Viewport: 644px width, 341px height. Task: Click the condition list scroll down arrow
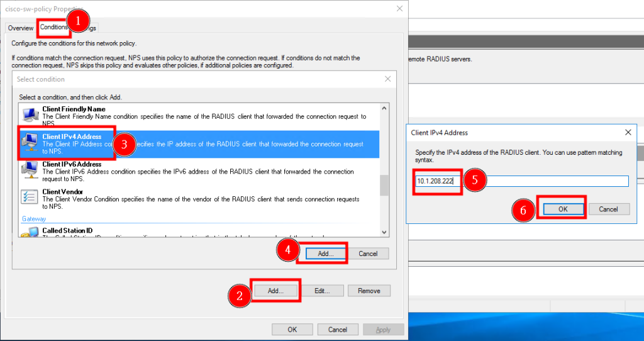384,232
